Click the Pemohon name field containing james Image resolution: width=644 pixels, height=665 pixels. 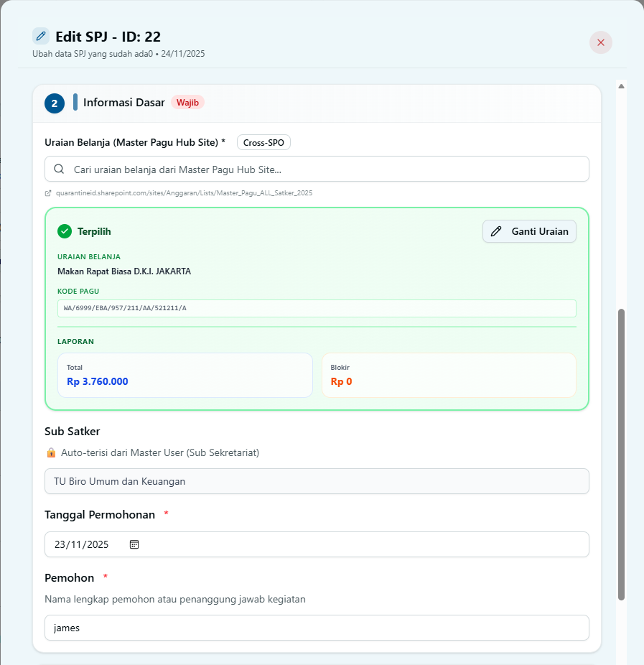(x=317, y=628)
